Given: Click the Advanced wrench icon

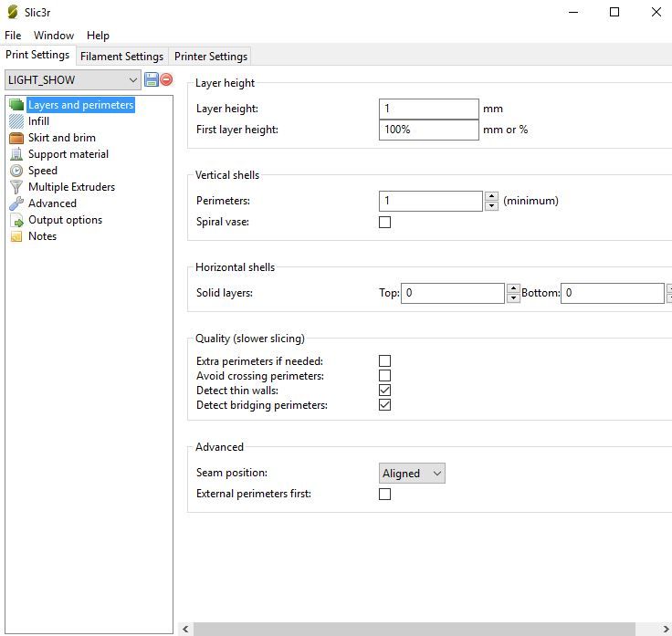Looking at the screenshot, I should click(x=16, y=203).
